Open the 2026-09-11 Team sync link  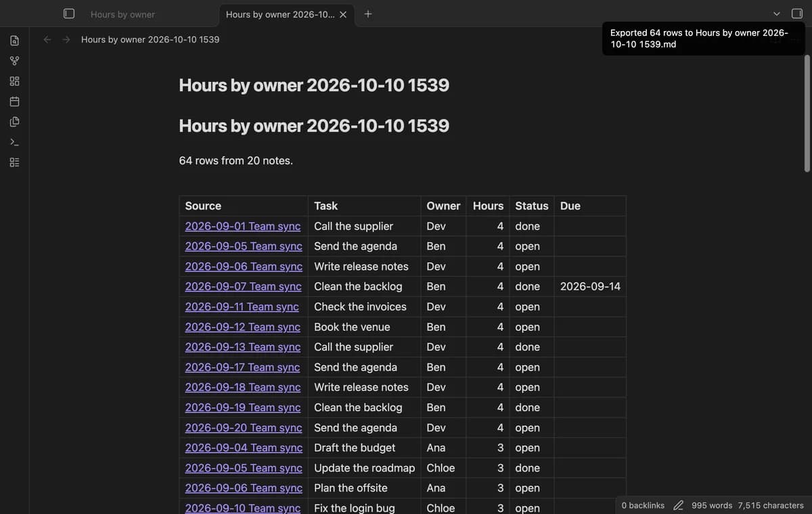pyautogui.click(x=242, y=306)
